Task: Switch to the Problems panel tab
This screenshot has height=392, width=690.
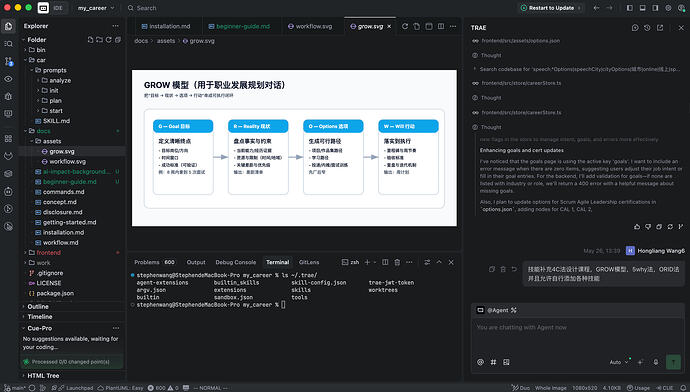Action: coord(154,262)
